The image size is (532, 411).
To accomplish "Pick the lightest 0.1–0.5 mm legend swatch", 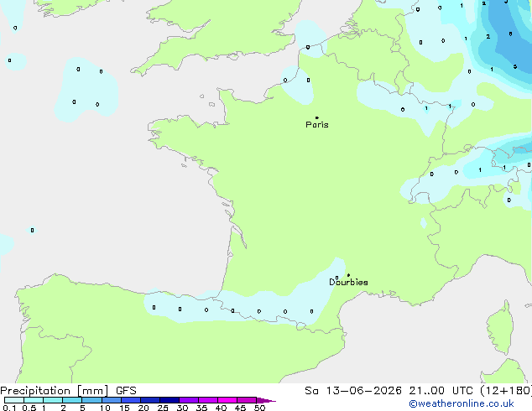I will pyautogui.click(x=14, y=400).
